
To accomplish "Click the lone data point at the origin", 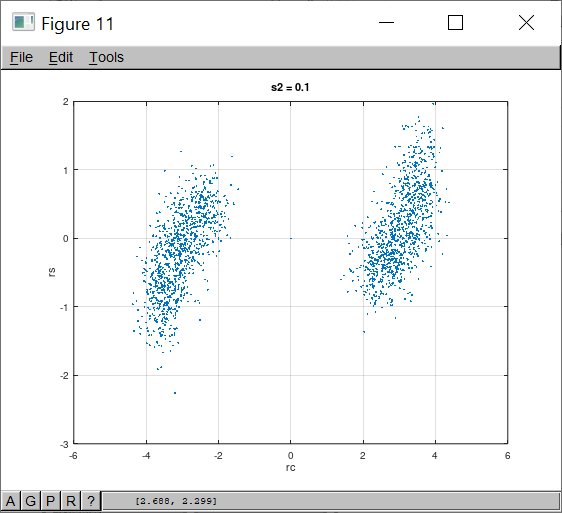I will (x=291, y=238).
